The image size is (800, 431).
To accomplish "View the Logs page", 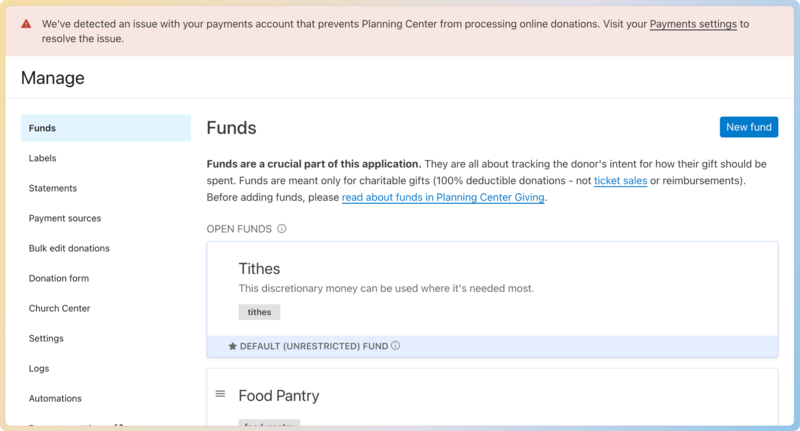I will [x=39, y=368].
